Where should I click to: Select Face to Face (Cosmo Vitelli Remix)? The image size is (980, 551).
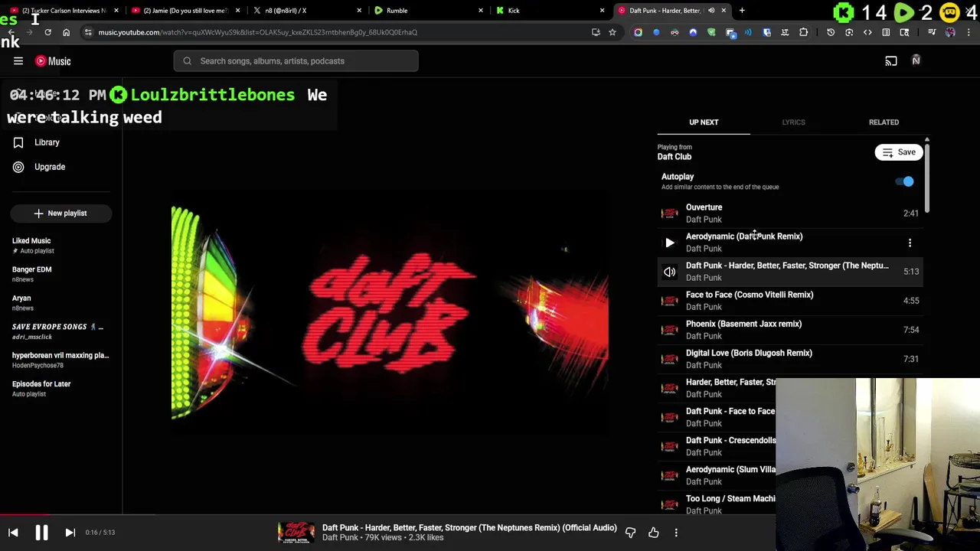[789, 301]
